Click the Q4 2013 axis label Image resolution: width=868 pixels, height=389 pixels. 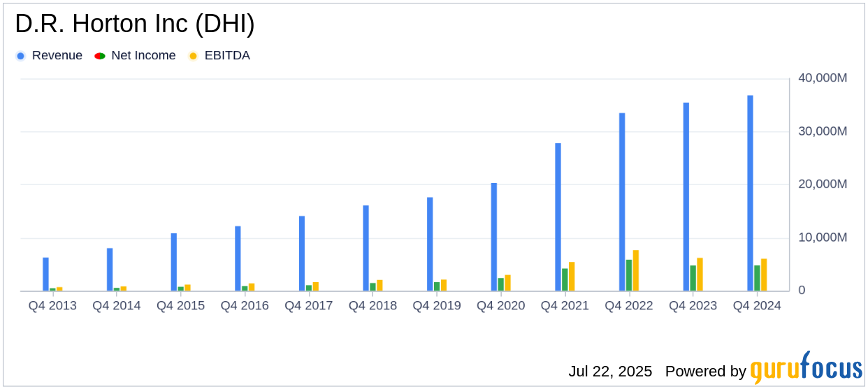tap(52, 306)
